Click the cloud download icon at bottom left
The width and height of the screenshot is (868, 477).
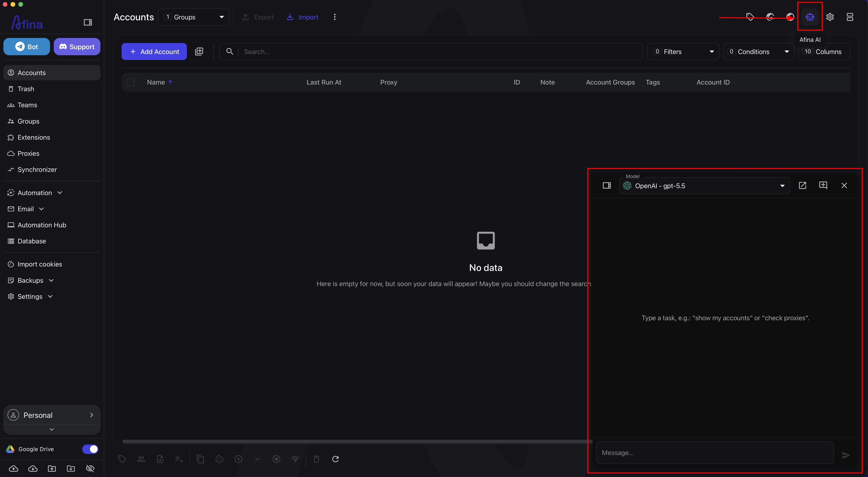pos(33,469)
